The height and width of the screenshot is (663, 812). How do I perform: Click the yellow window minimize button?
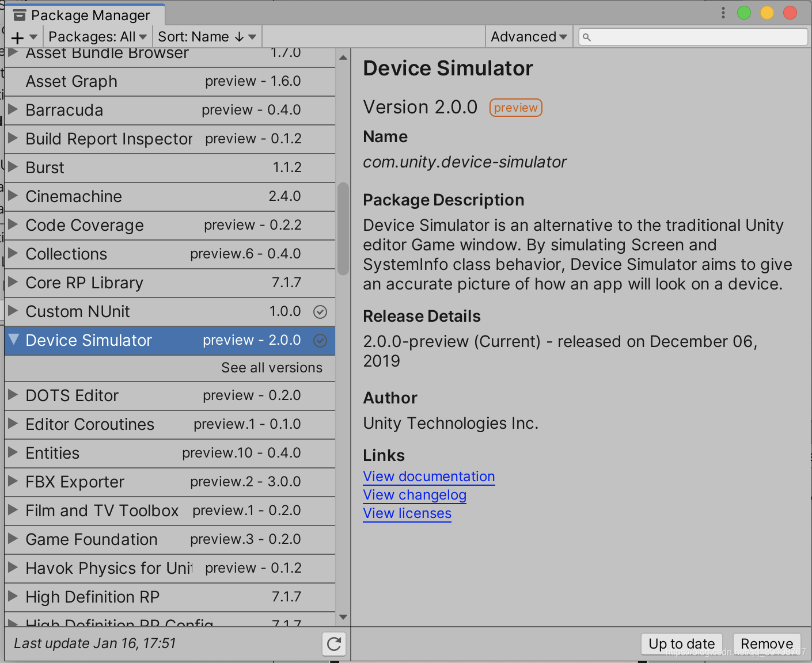click(767, 13)
